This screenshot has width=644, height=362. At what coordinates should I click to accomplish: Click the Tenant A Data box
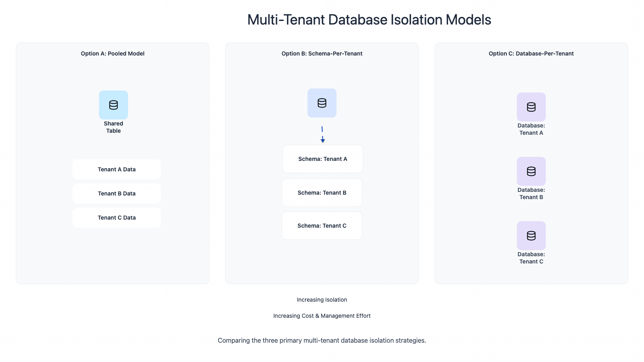pyautogui.click(x=117, y=169)
